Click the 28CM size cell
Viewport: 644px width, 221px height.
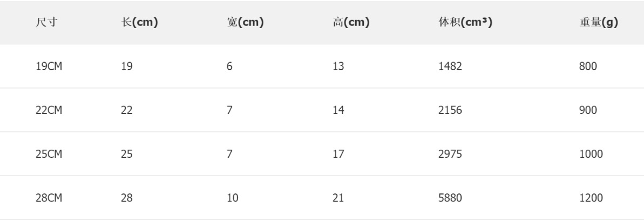(45, 199)
